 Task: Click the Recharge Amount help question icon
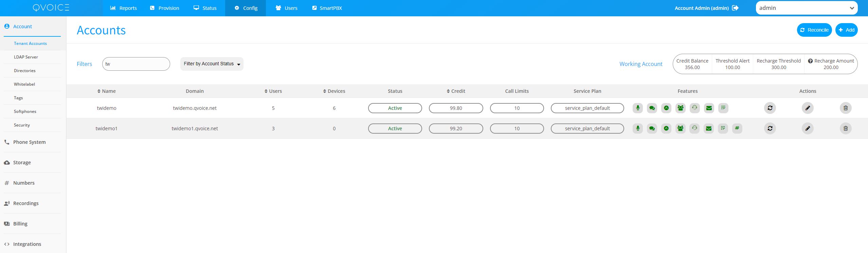tap(810, 61)
